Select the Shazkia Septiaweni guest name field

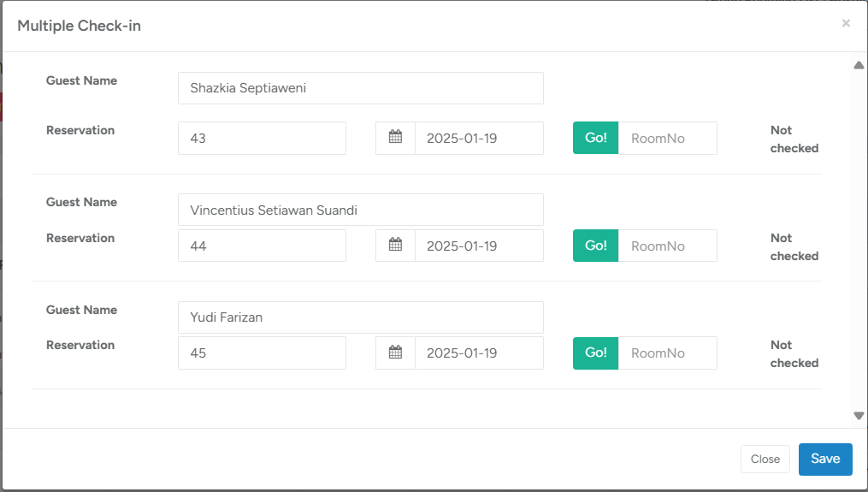click(x=360, y=88)
